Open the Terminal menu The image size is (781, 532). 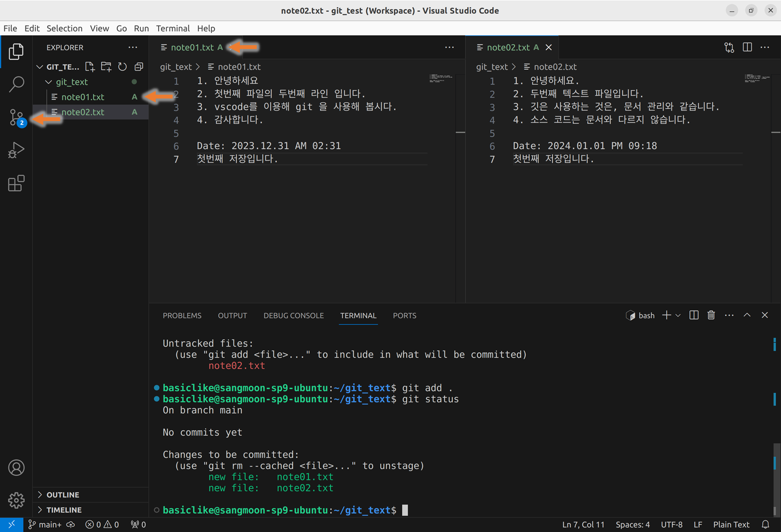tap(173, 28)
